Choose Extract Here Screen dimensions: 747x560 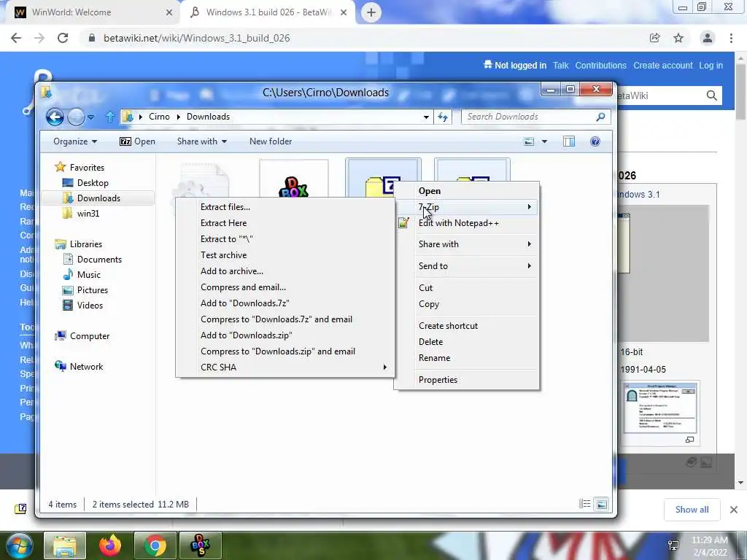tap(285, 223)
